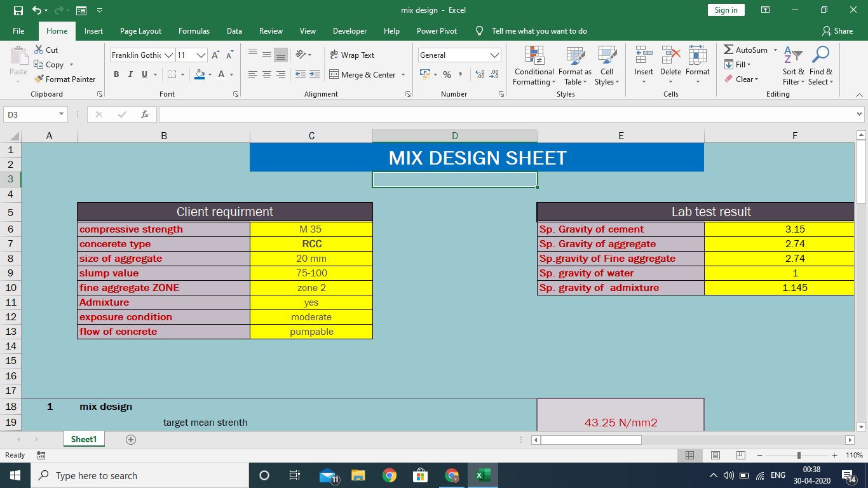868x488 pixels.
Task: Open the Power Pivot tab
Action: tap(437, 30)
